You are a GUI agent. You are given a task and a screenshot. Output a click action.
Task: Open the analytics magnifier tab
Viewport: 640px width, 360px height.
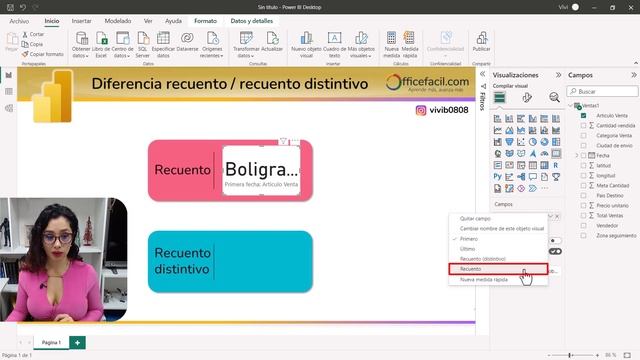click(554, 97)
